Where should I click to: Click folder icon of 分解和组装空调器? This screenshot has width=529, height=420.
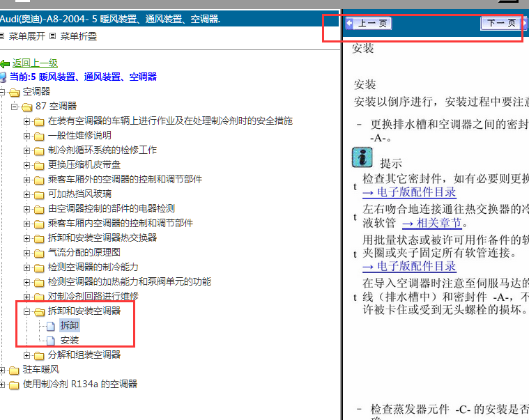[x=39, y=356]
